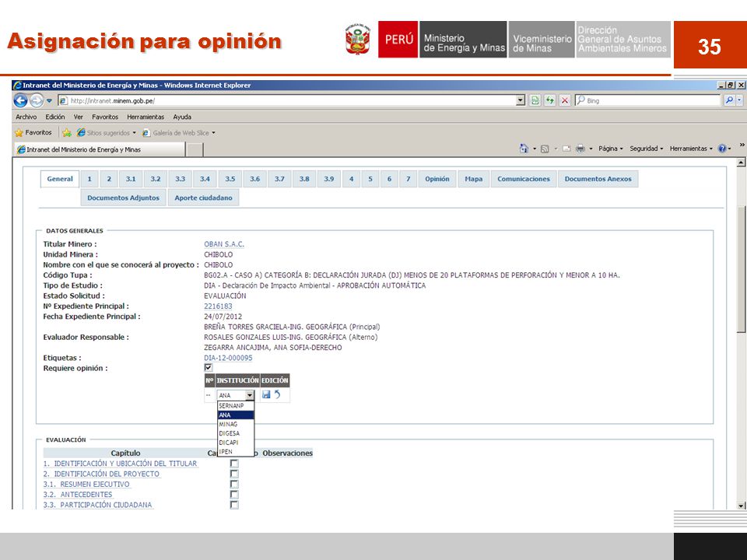Viewport: 747px width, 560px height.
Task: Choose IPEN from the institution list
Action: (236, 451)
